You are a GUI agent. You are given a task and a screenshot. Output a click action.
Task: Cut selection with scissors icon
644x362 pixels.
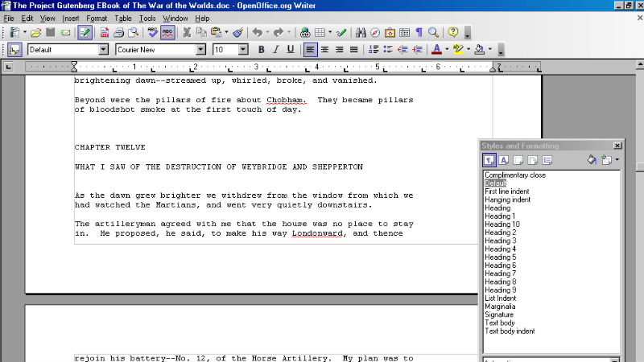(187, 32)
